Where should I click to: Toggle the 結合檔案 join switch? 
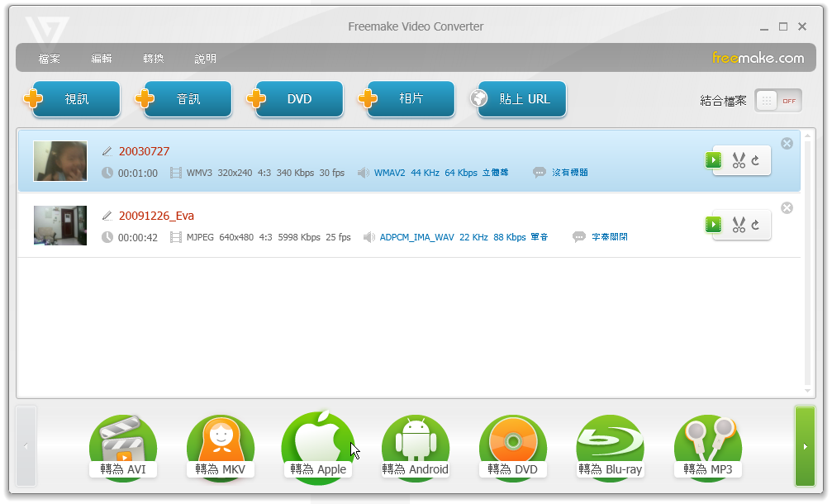(x=777, y=101)
